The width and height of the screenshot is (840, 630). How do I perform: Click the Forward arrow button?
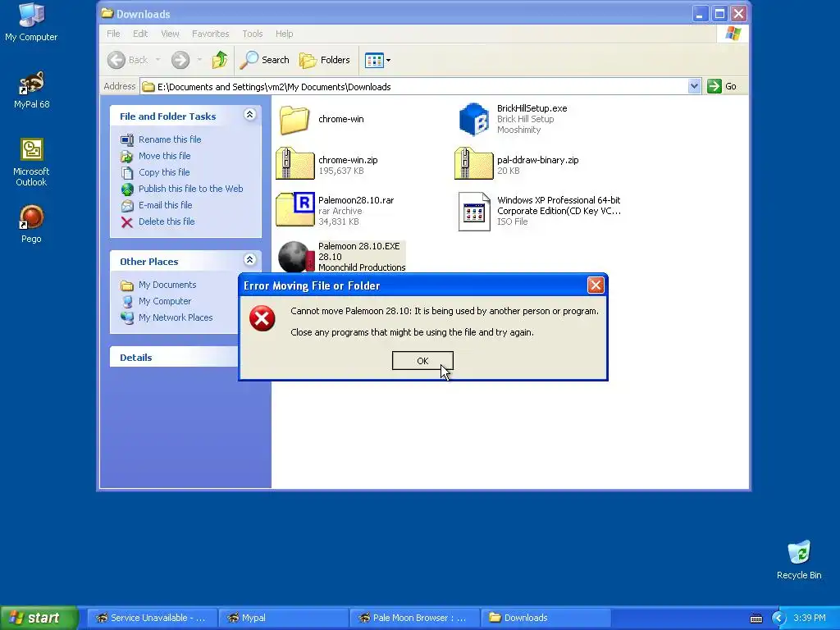[180, 60]
